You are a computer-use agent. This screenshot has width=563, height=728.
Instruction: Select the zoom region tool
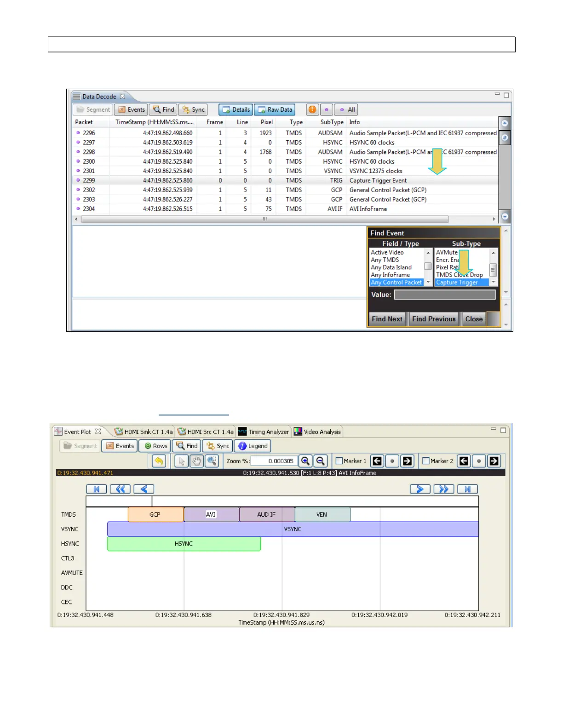[x=212, y=461]
